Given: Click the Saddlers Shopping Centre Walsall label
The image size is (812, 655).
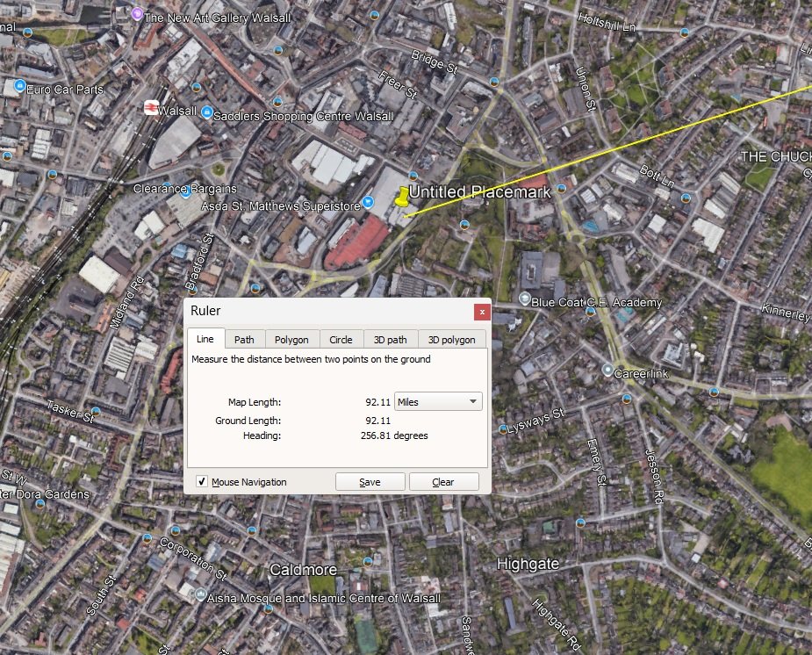Looking at the screenshot, I should point(304,117).
